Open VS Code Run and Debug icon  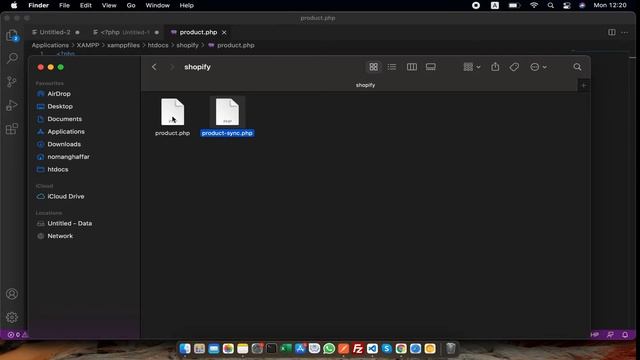pos(12,105)
